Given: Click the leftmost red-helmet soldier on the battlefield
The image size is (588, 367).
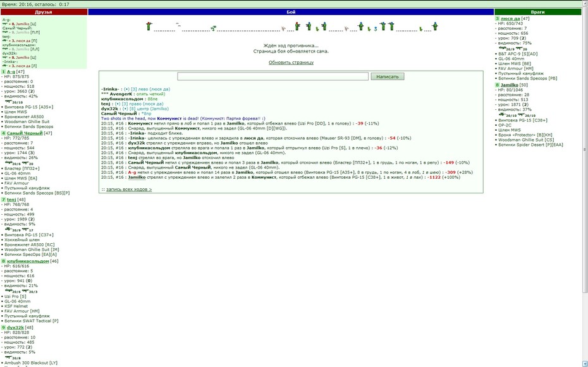Looking at the screenshot, I should tap(149, 27).
